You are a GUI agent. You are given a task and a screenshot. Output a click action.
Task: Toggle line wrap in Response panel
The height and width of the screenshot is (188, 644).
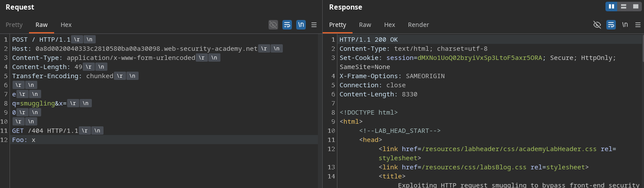click(x=611, y=25)
